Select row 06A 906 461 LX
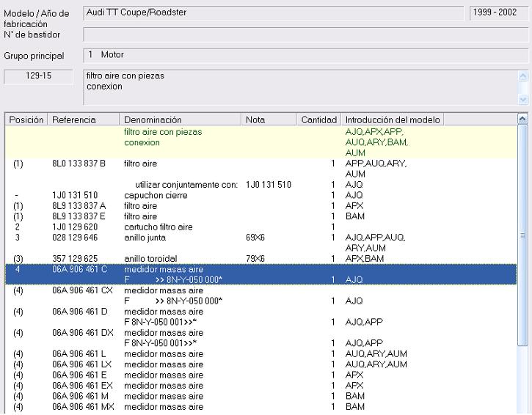 (x=261, y=364)
